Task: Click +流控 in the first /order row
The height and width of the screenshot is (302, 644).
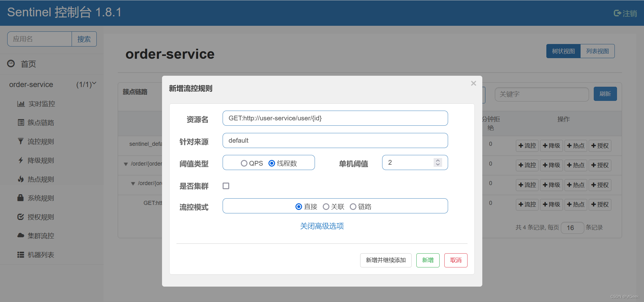Action: coord(527,165)
